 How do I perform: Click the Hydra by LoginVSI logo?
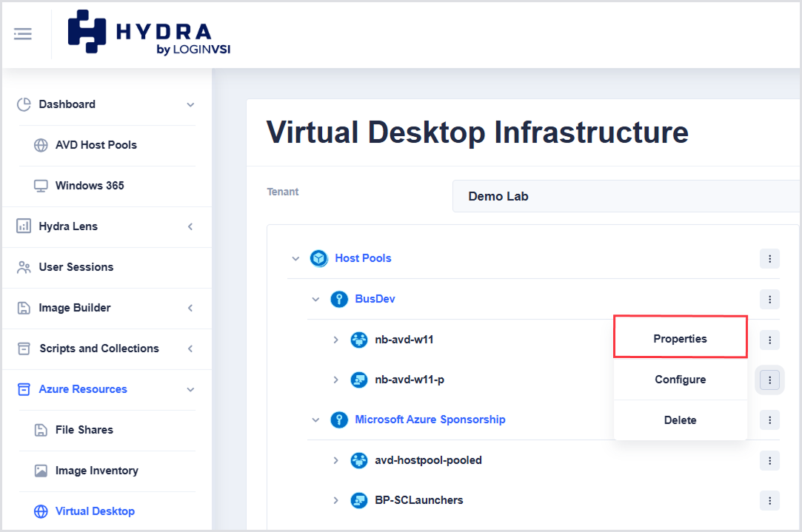click(149, 33)
